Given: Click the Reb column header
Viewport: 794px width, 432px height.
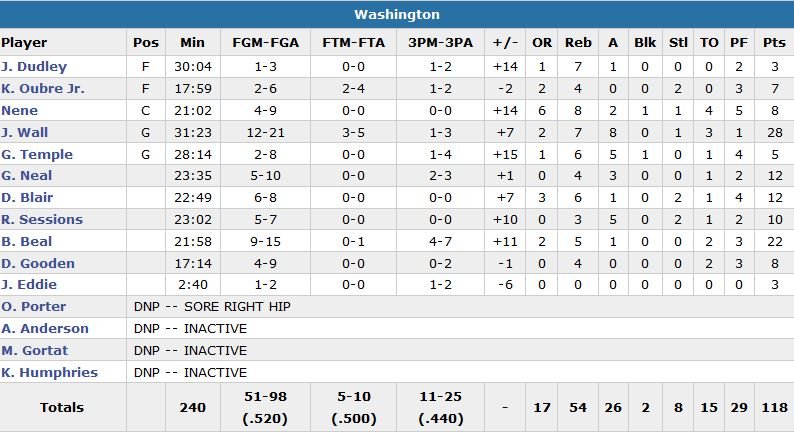Looking at the screenshot, I should point(578,43).
